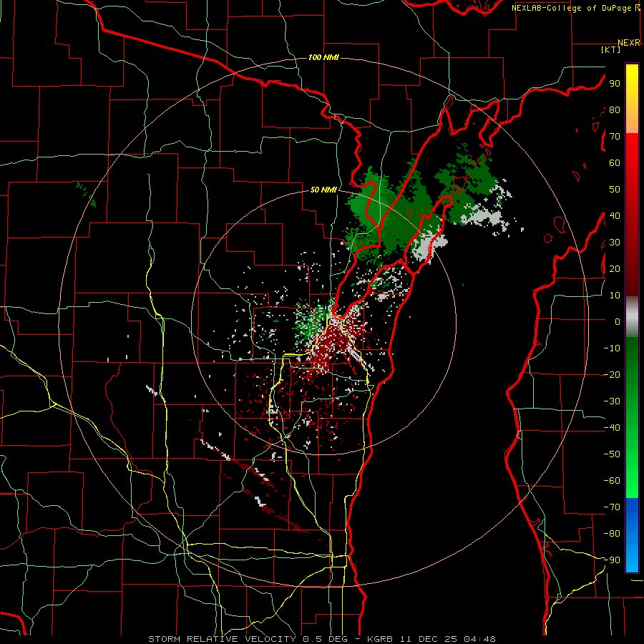Click the -80 value on velocity scale
The height and width of the screenshot is (644, 644).
tap(612, 534)
